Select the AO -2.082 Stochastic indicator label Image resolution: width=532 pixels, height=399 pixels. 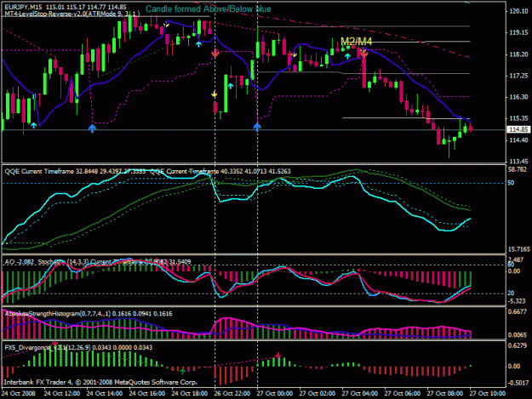pos(98,262)
